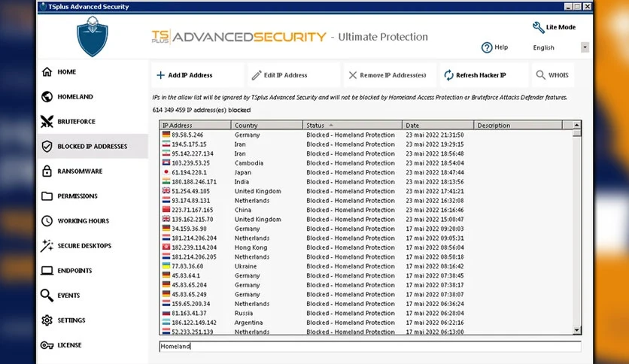Click the refresh arrows icon of Refresh Hacker IP
Viewport: 629px width, 364px height.
448,75
